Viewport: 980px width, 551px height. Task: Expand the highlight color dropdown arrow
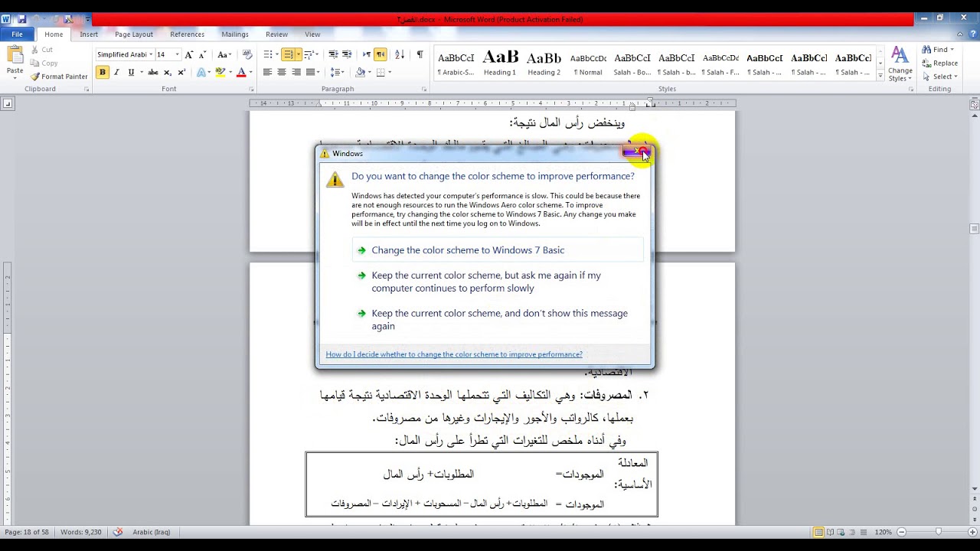pyautogui.click(x=230, y=72)
